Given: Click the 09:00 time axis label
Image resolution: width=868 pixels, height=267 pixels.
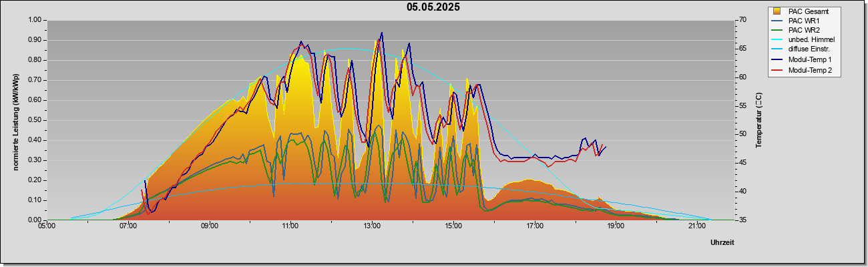Looking at the screenshot, I should pyautogui.click(x=210, y=226).
